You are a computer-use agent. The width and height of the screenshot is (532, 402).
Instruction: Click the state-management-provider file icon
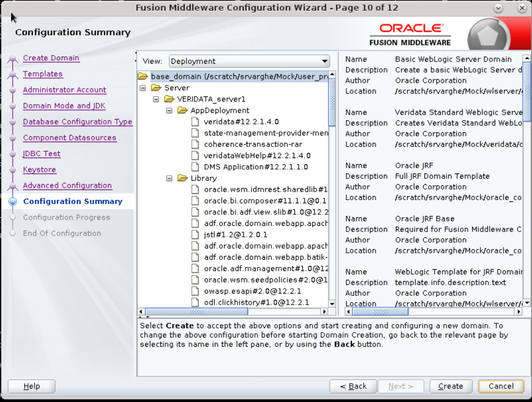(195, 133)
